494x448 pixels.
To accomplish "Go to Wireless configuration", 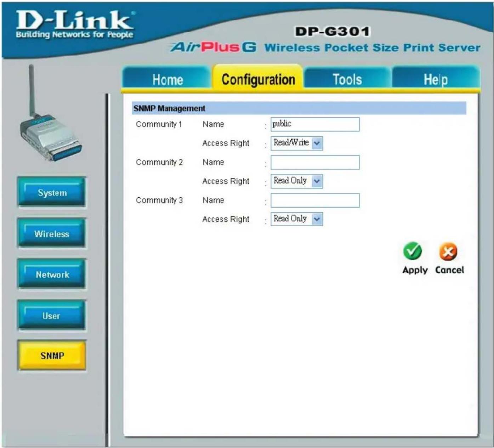I will point(52,233).
